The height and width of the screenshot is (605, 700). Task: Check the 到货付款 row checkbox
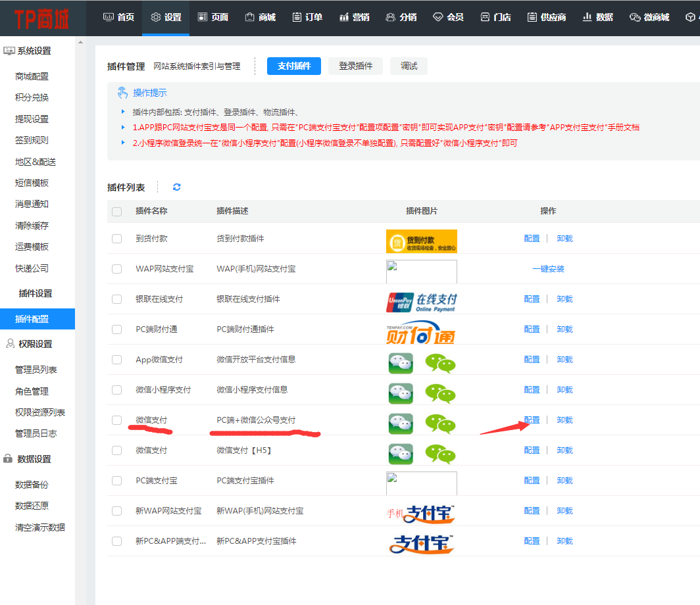tap(117, 239)
